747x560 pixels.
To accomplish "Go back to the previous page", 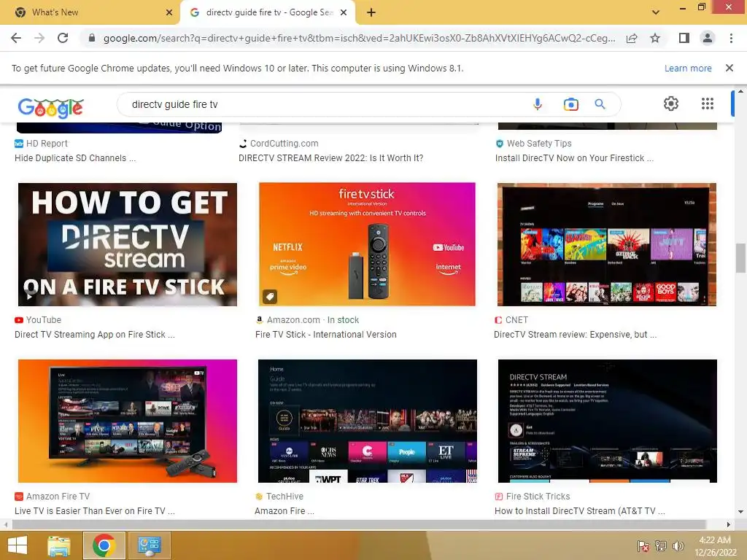I will click(x=16, y=38).
